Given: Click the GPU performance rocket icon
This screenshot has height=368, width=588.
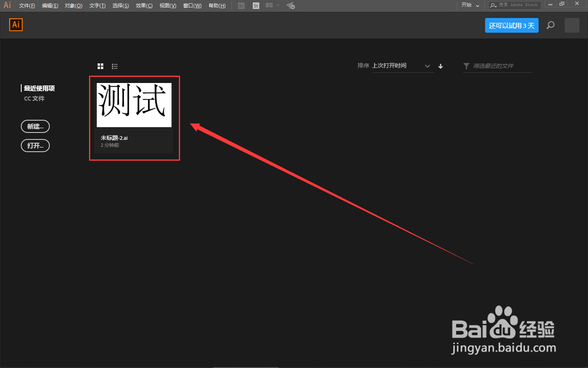Looking at the screenshot, I should [291, 6].
